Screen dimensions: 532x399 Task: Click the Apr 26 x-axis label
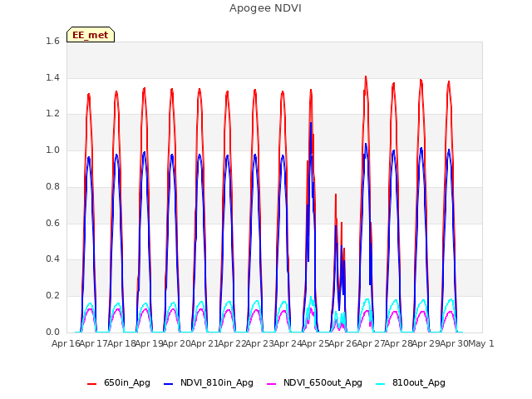pos(343,343)
